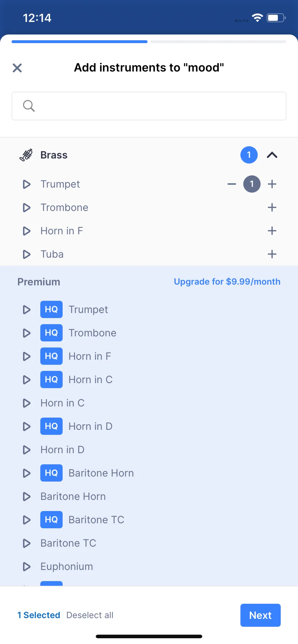The height and width of the screenshot is (644, 298).
Task: Click the Brass trumpet category icon
Action: (x=26, y=155)
